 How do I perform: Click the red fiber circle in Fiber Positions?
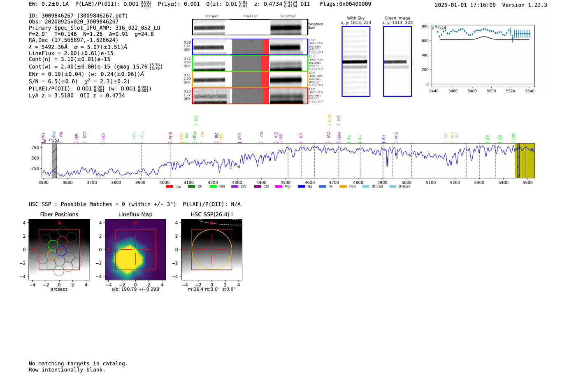tap(63, 241)
